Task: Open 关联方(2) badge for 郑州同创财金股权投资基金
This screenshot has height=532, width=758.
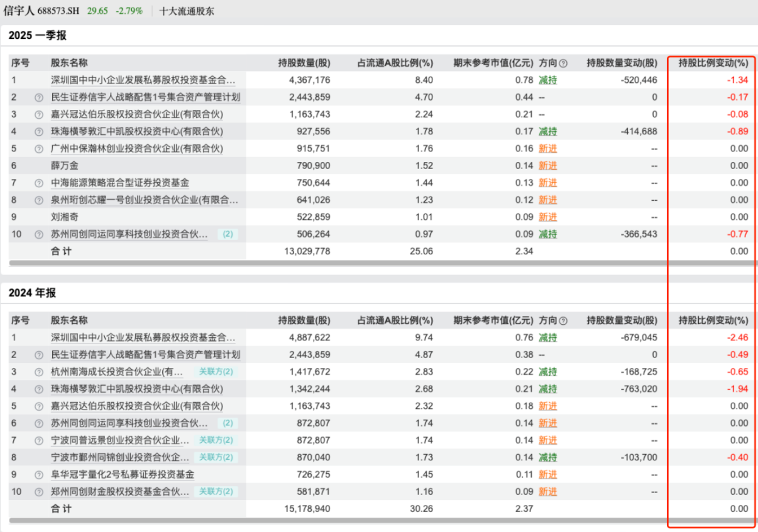Action: (x=216, y=492)
